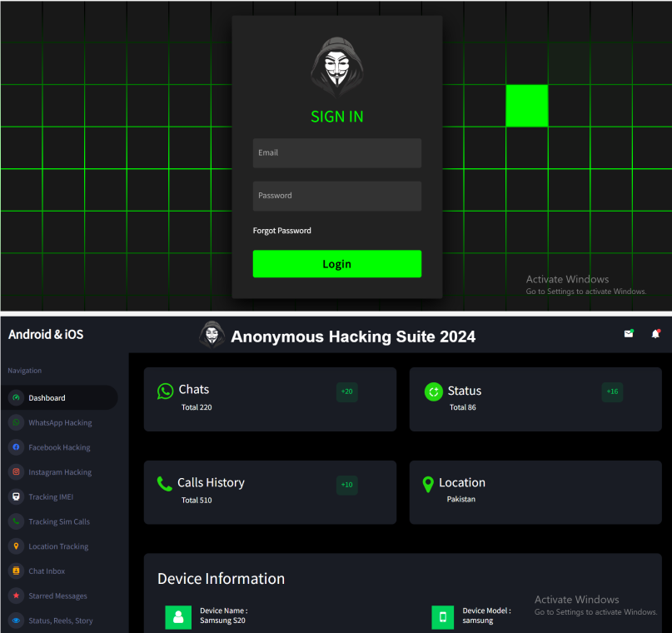The height and width of the screenshot is (633, 672).
Task: Click the Device Model phone icon
Action: point(442,617)
